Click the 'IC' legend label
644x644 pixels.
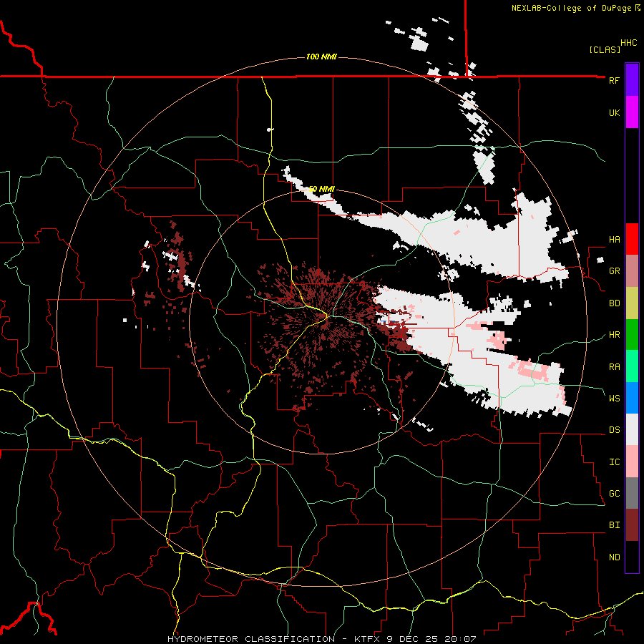point(614,462)
